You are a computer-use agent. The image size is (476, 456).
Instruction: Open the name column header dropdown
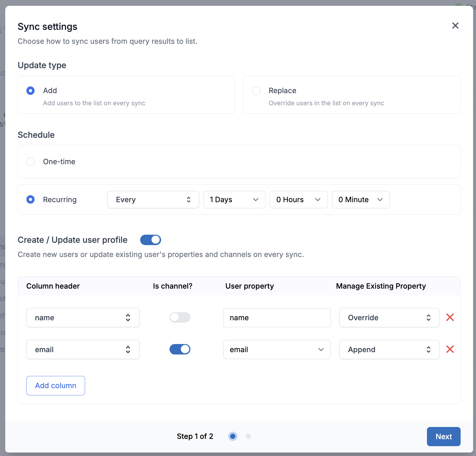(83, 318)
